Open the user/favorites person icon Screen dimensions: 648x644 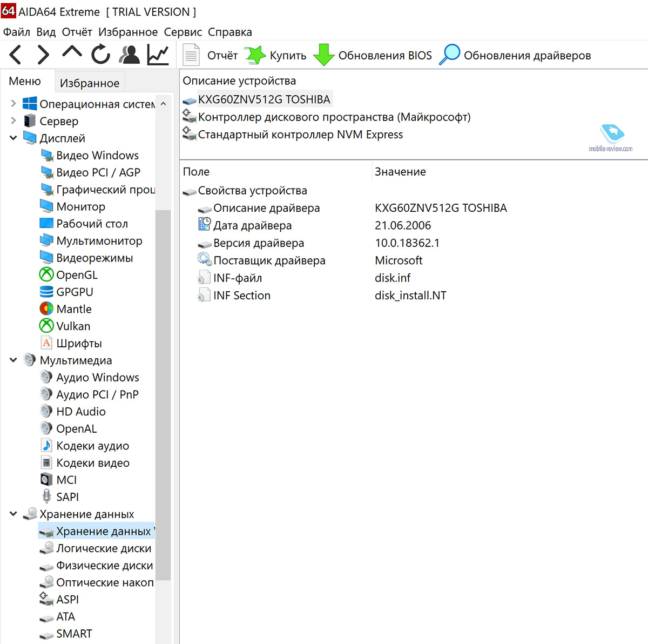coord(130,55)
